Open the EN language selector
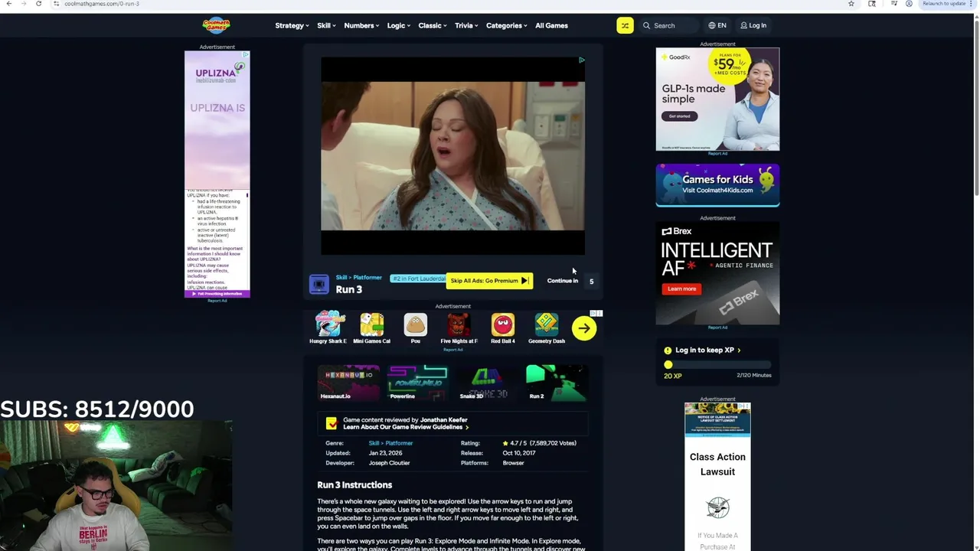Screen dimensions: 980x551 [717, 25]
